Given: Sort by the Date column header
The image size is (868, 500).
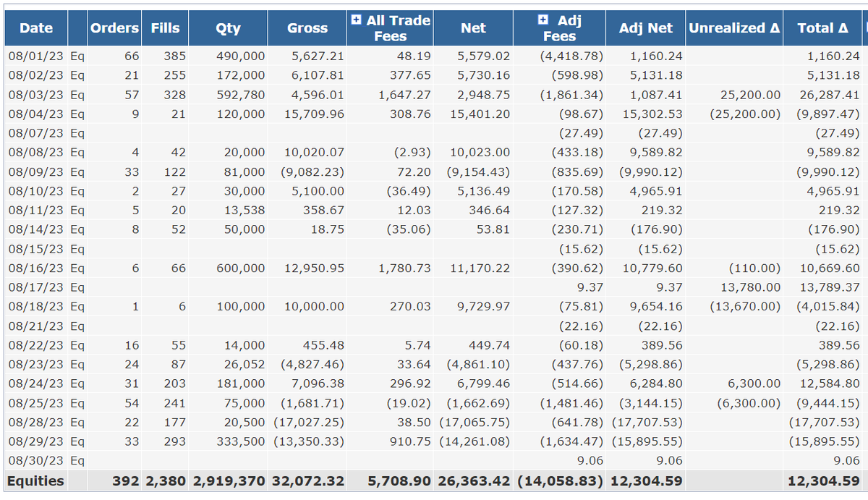Looking at the screenshot, I should point(36,28).
